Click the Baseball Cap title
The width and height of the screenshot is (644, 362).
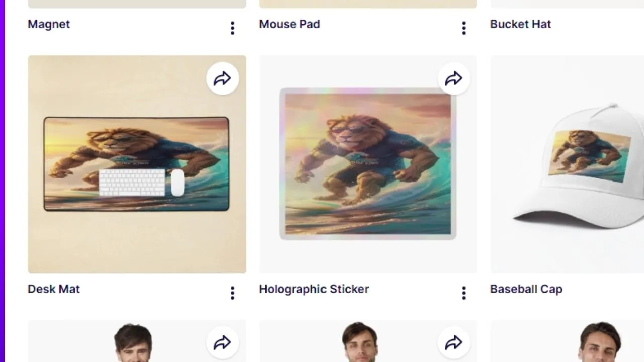point(526,289)
